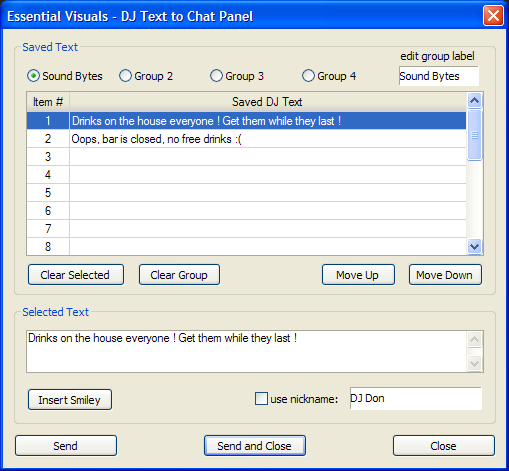
Task: Click the Clear Group button
Action: pyautogui.click(x=179, y=275)
